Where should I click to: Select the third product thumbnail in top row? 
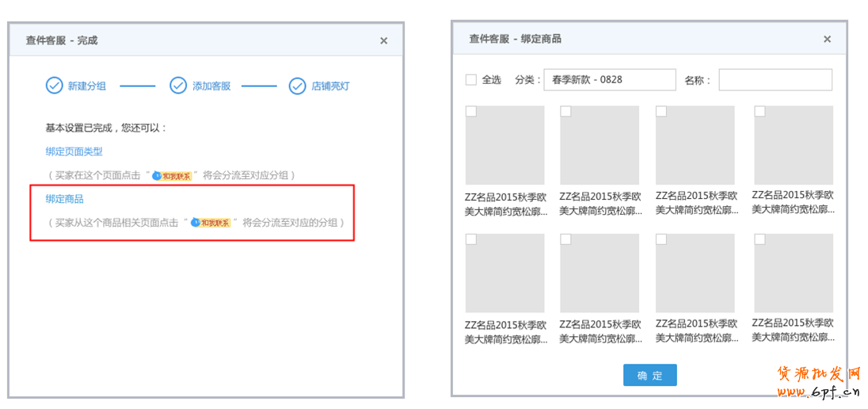(695, 146)
